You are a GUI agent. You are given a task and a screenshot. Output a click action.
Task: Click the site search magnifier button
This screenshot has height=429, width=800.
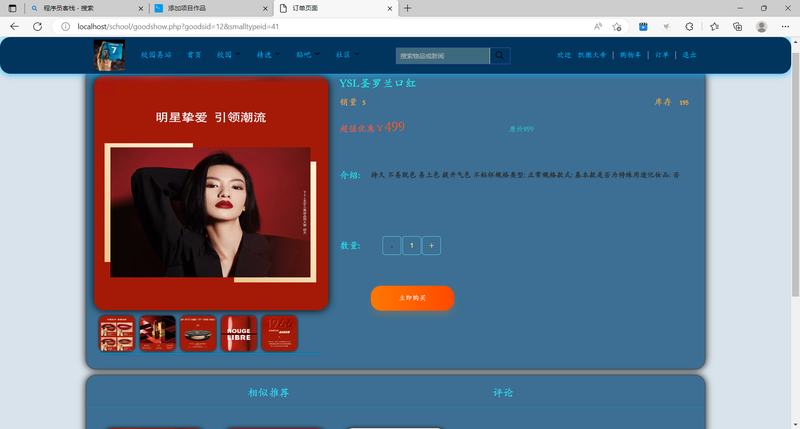499,56
